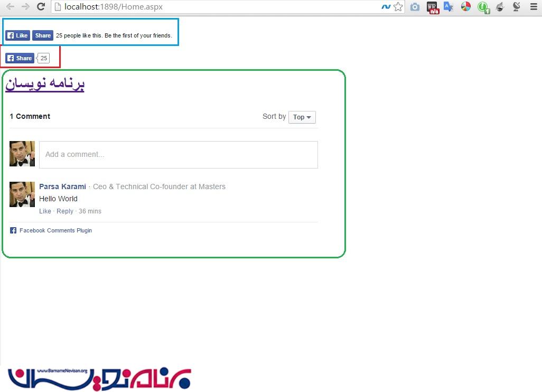Click the blue wave extension icon in address bar
This screenshot has width=542, height=392.
point(386,6)
